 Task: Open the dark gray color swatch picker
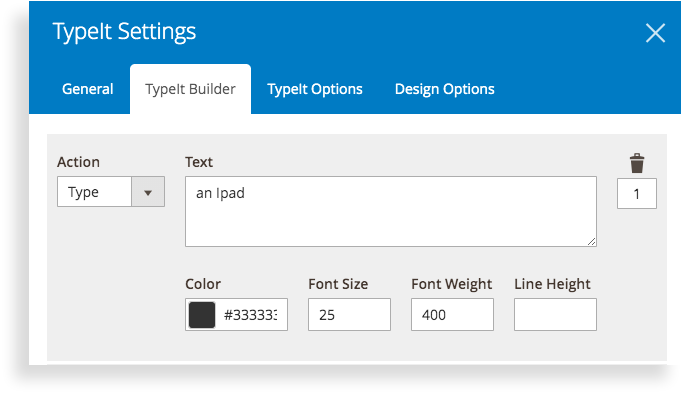[202, 315]
